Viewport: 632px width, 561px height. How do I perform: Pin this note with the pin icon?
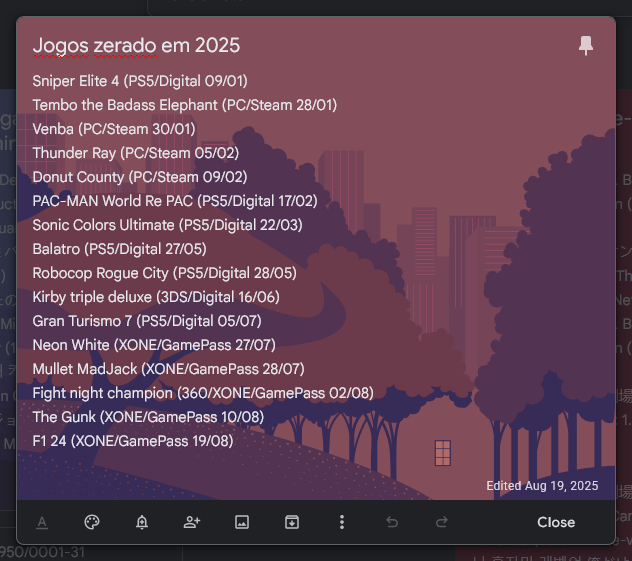[586, 46]
